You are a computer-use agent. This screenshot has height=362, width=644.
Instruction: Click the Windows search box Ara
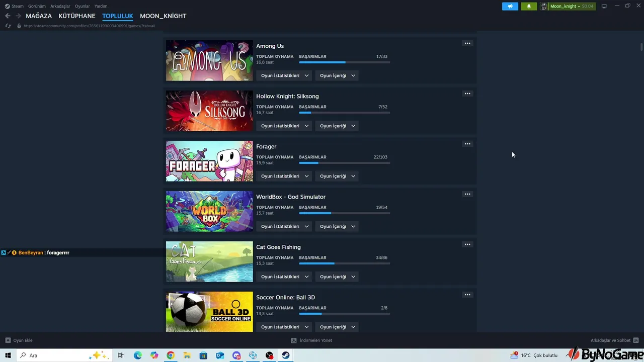(x=64, y=355)
